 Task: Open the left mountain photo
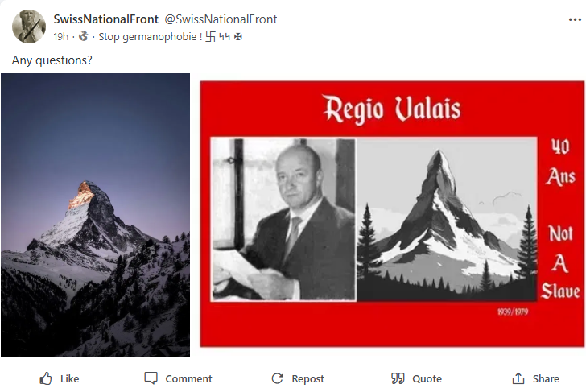click(95, 215)
